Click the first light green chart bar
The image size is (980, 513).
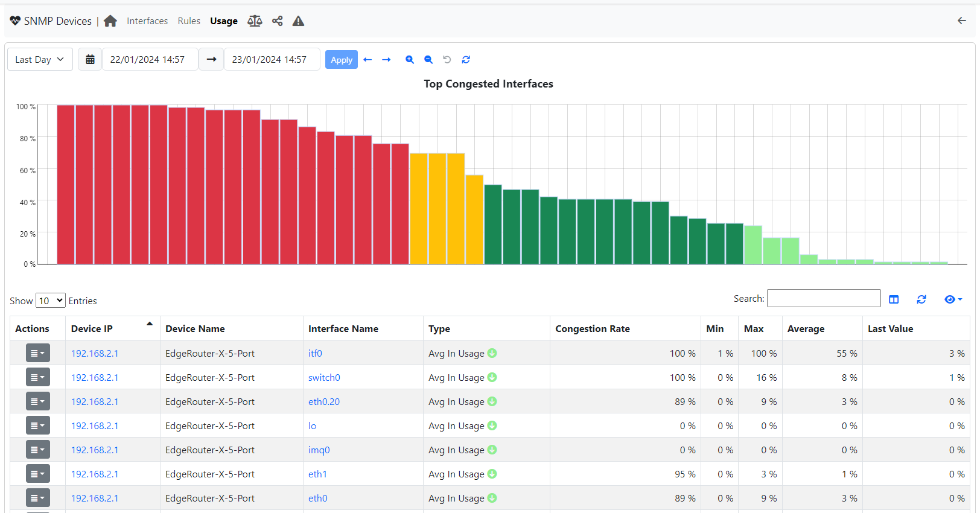(753, 245)
